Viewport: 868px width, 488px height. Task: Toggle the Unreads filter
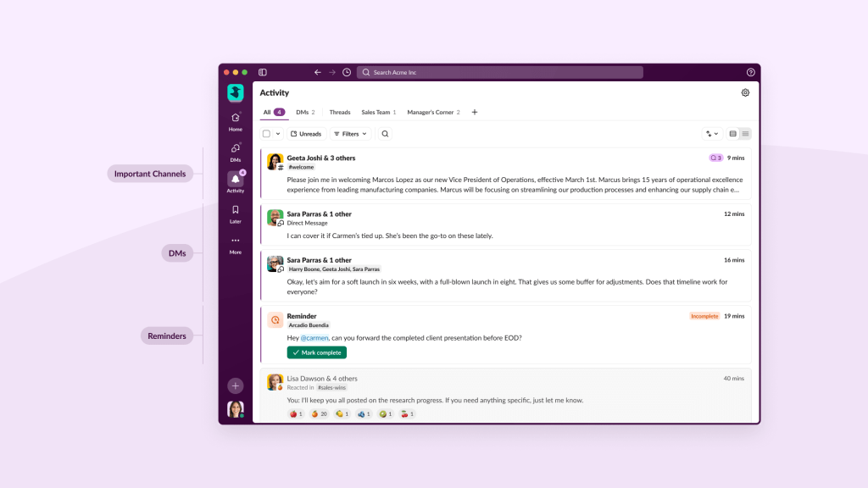pos(306,134)
